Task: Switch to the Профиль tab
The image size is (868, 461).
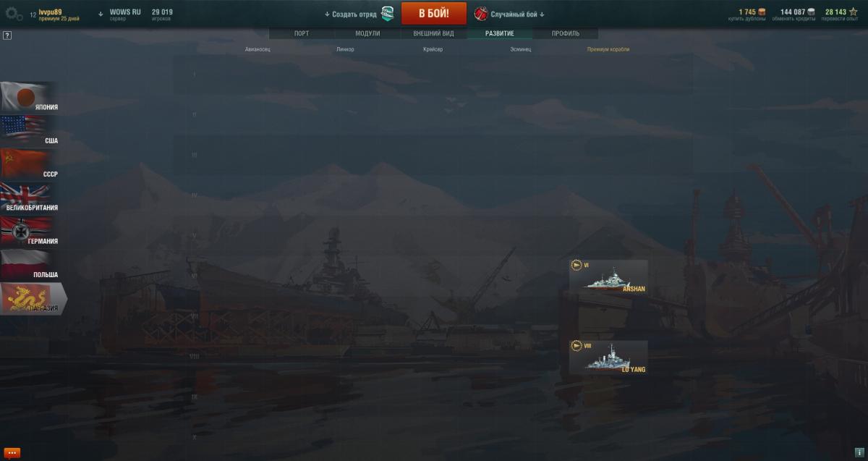Action: (x=566, y=33)
